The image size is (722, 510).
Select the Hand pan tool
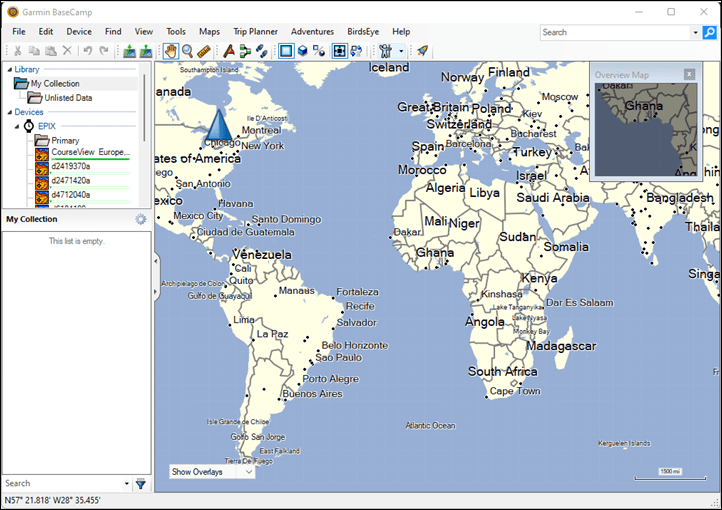171,51
